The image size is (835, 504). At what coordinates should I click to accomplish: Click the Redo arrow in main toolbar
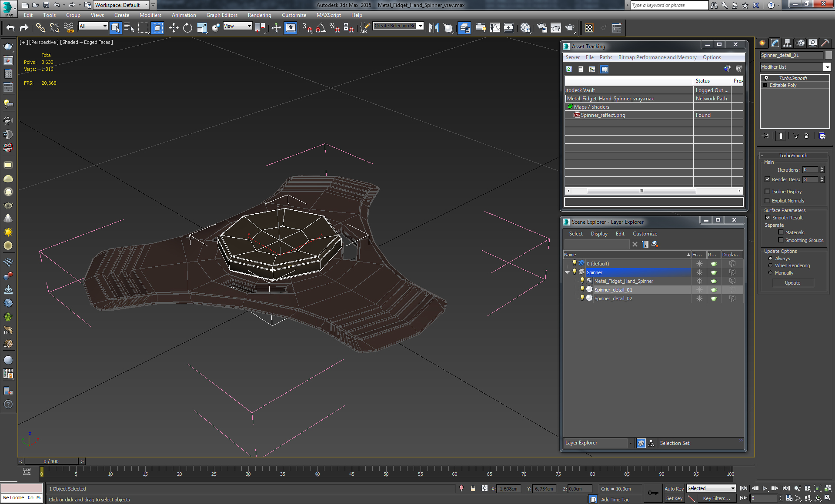point(24,28)
